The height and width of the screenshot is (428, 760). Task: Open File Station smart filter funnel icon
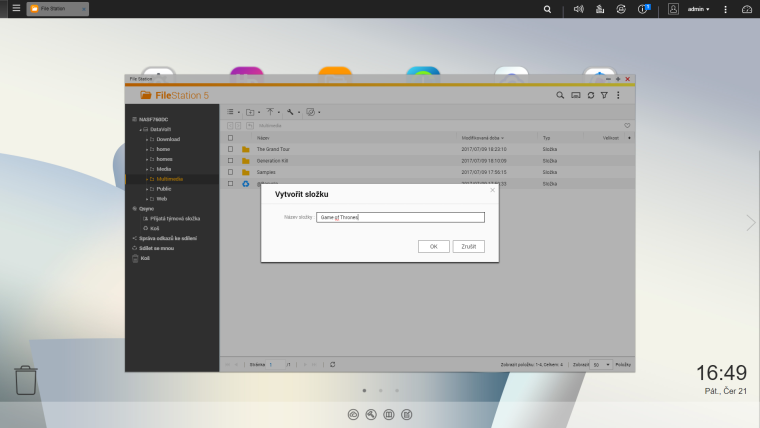tap(604, 95)
